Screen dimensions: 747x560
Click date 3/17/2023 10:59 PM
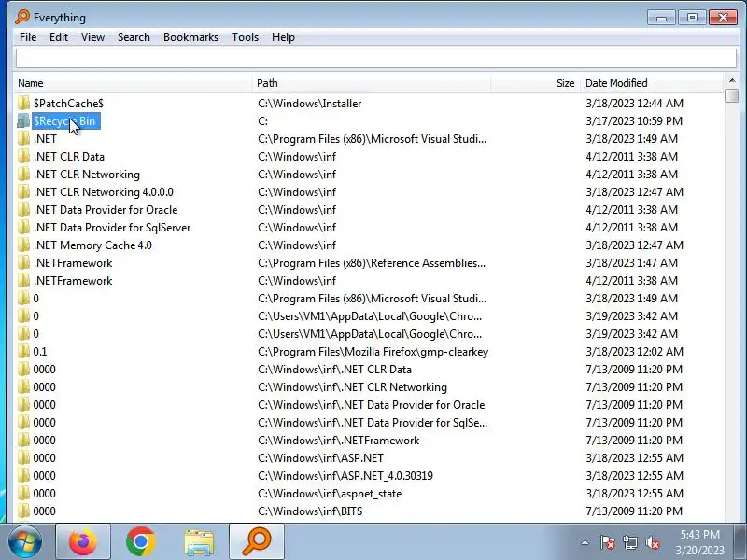coord(634,121)
